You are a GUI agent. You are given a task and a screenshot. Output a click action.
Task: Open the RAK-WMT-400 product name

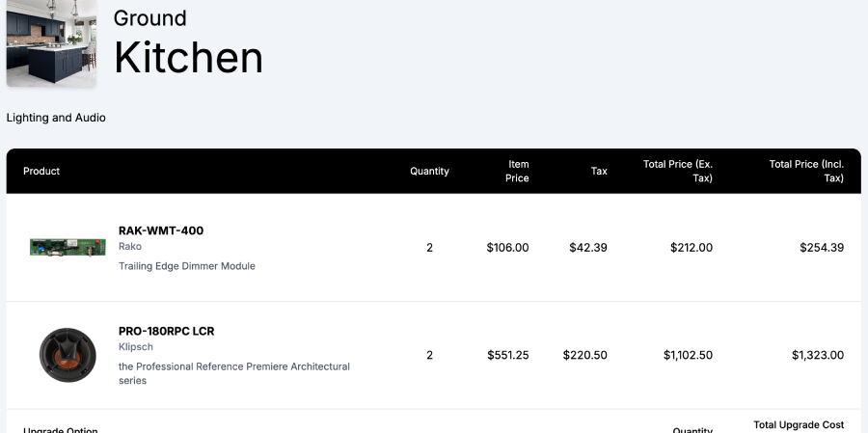pos(161,230)
